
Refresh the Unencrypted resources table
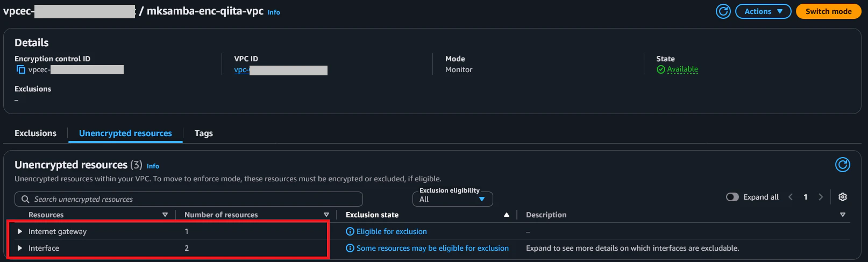coord(842,165)
